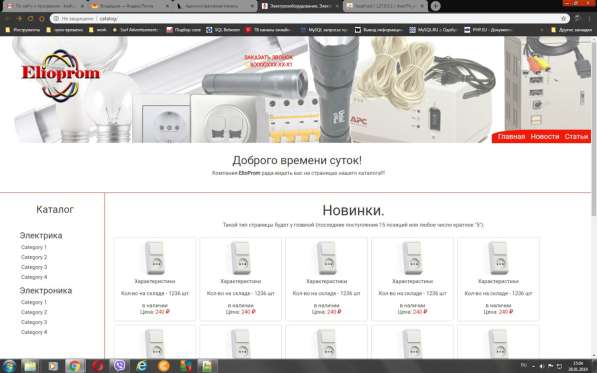Select the Электроника catalog section

click(x=46, y=290)
